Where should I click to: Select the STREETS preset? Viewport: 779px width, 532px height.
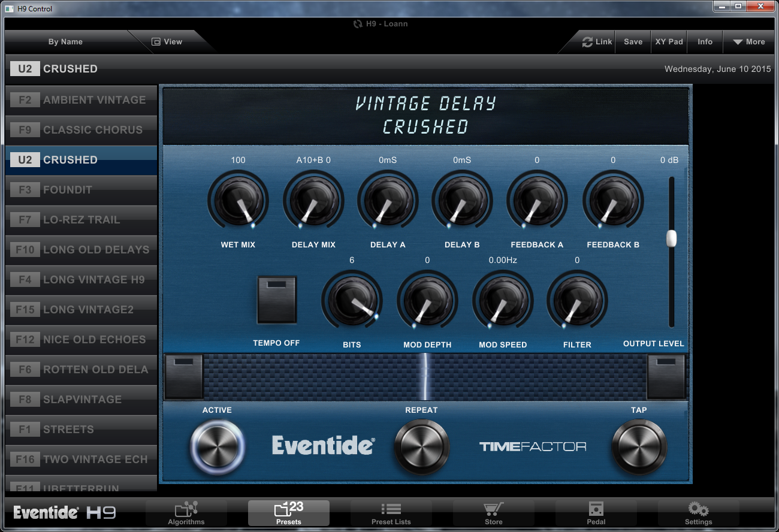pos(81,430)
